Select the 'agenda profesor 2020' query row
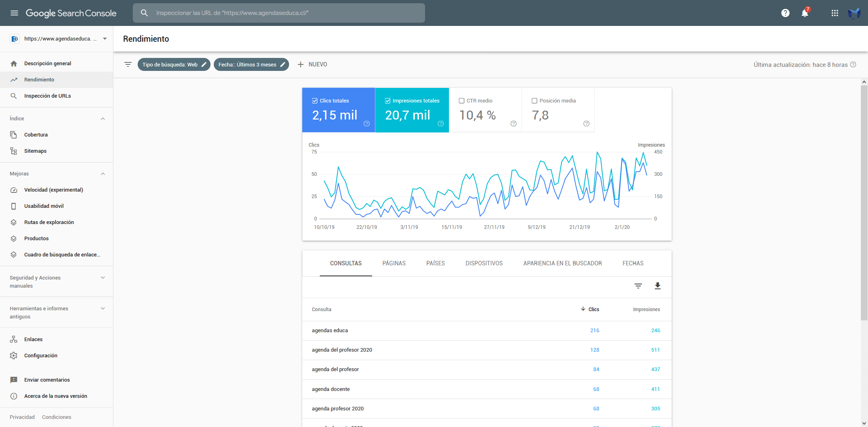 coord(487,408)
